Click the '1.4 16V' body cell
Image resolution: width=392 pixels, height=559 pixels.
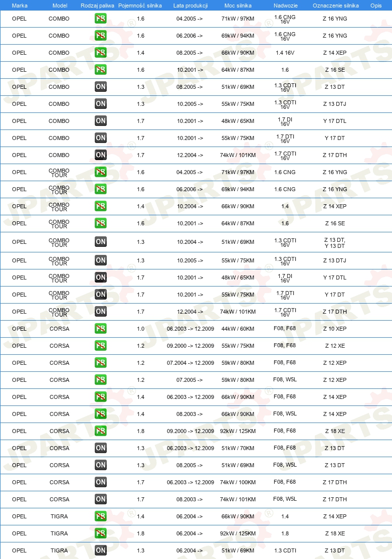click(x=285, y=53)
